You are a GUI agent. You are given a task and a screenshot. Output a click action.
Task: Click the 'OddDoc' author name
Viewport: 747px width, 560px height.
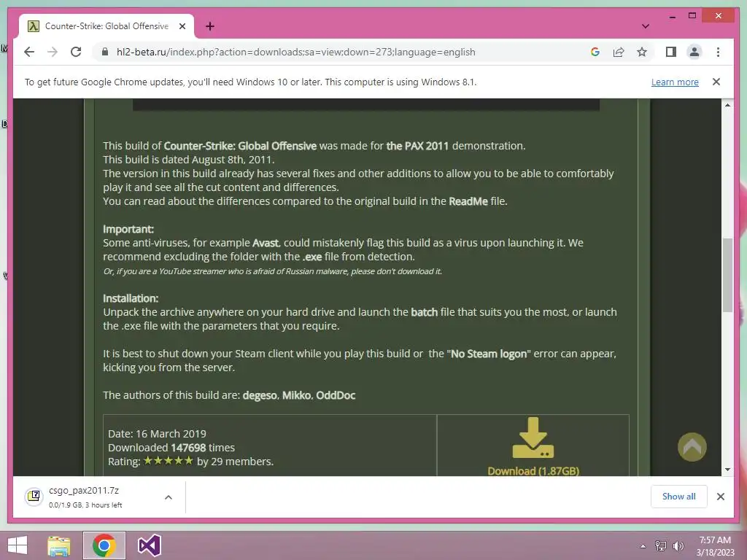pos(336,395)
